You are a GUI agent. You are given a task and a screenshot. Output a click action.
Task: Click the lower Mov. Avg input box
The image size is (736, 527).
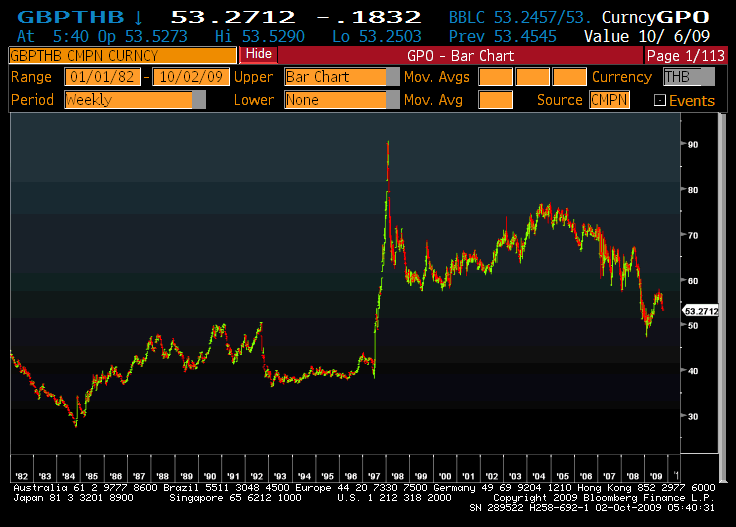click(x=495, y=99)
